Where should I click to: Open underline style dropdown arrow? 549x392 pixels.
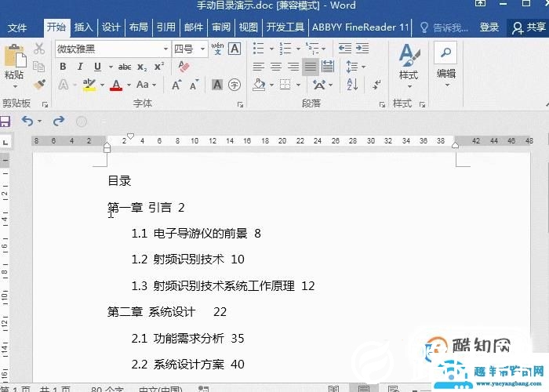coord(111,67)
